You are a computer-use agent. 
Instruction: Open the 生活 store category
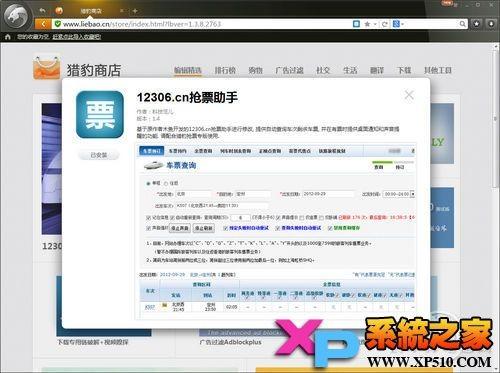350,70
